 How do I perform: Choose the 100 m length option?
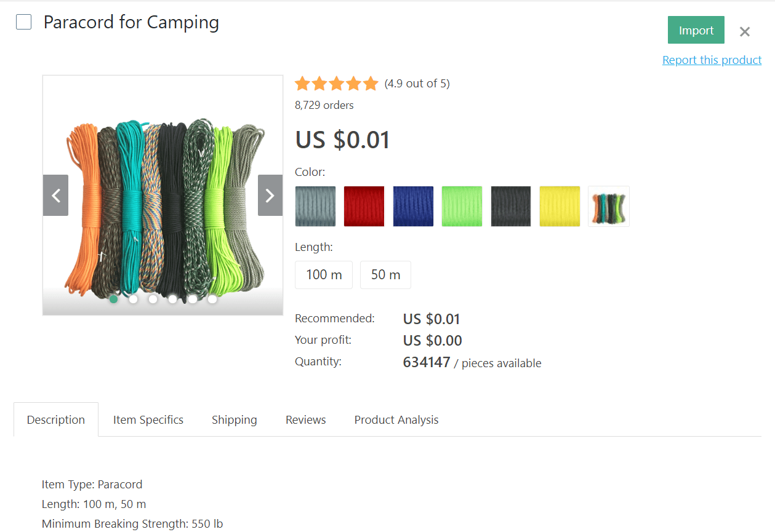pyautogui.click(x=324, y=275)
